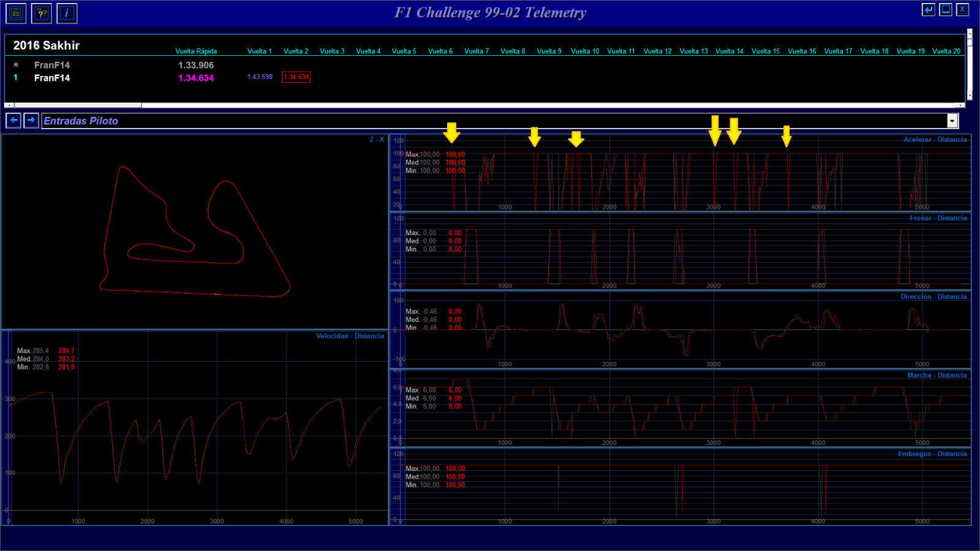Select driver FranF14 in row 1
980x551 pixels.
pos(52,78)
